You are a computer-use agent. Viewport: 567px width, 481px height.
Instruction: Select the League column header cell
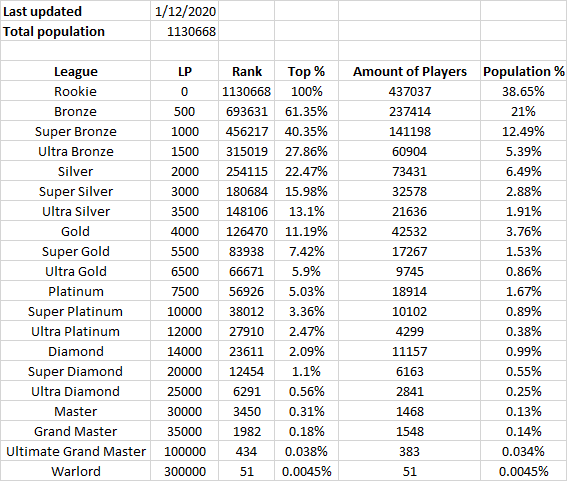pos(76,71)
